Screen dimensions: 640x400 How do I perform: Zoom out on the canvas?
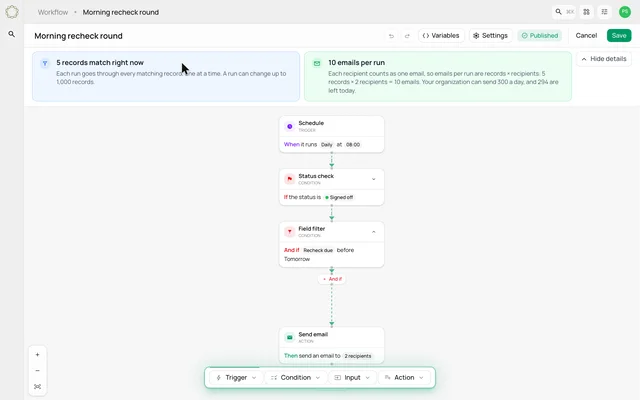click(x=38, y=371)
